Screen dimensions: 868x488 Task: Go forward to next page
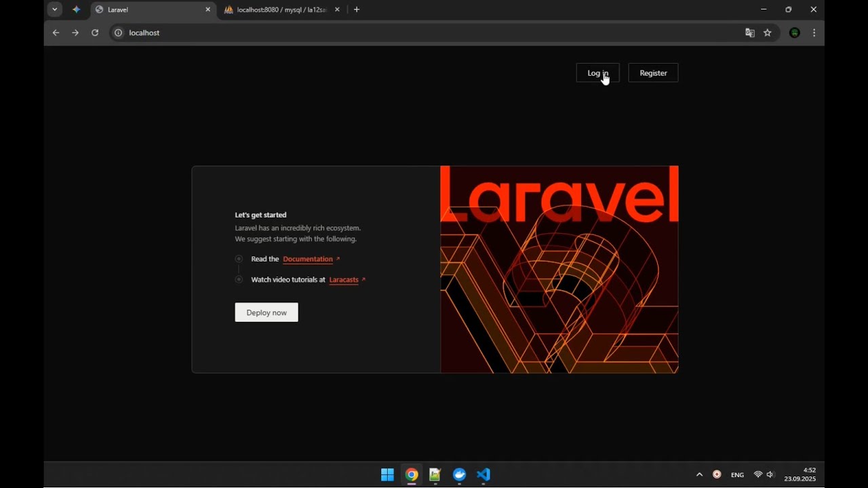[75, 33]
